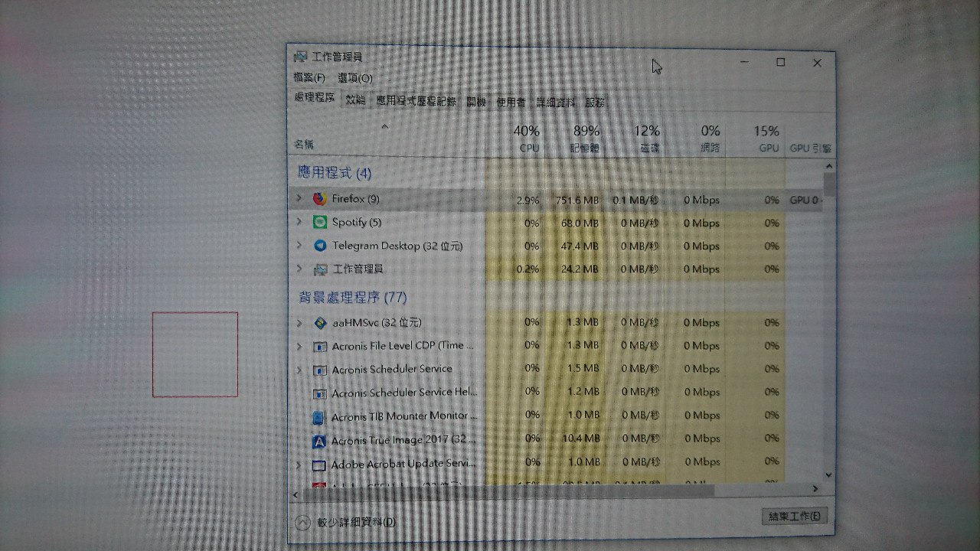Screen dimensions: 980x551
Task: Collapse details with 較少詳細資料 toggle
Action: pos(304,522)
